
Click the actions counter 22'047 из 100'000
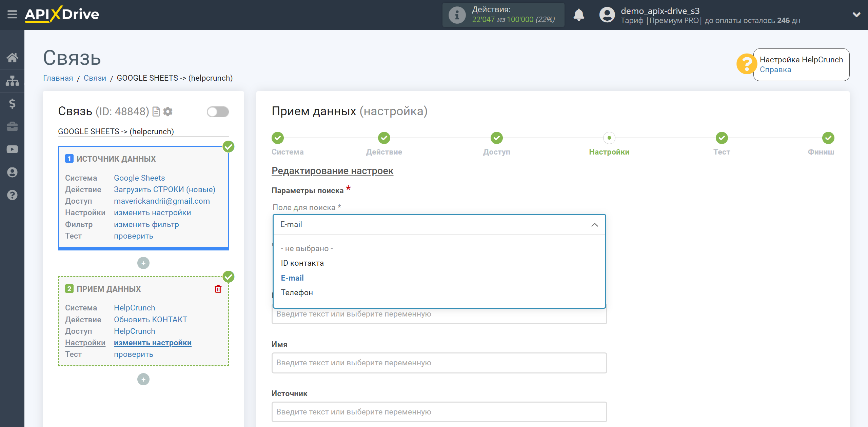click(513, 20)
